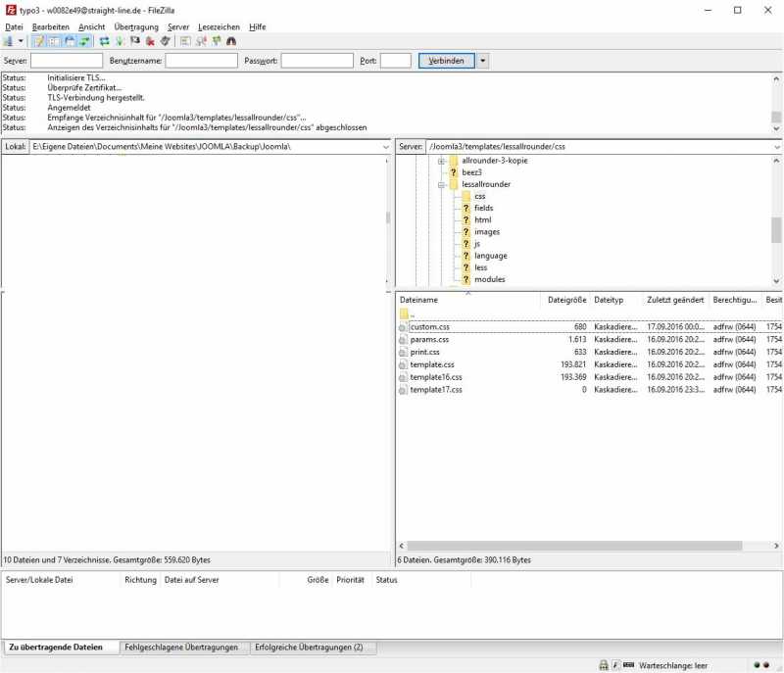Click the horizontal scrollbar of remote file list
Screen dimensions: 784x673
(574, 546)
